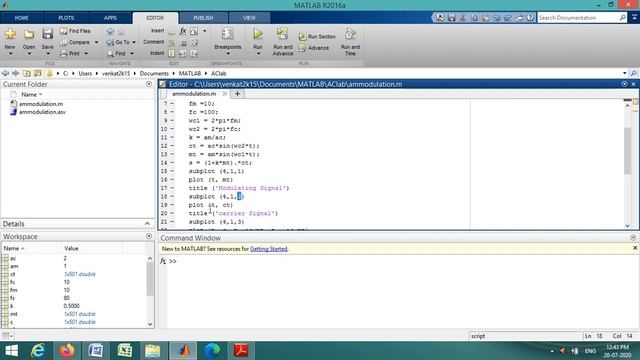Open the Print dropdown arrow

pyautogui.click(x=86, y=53)
